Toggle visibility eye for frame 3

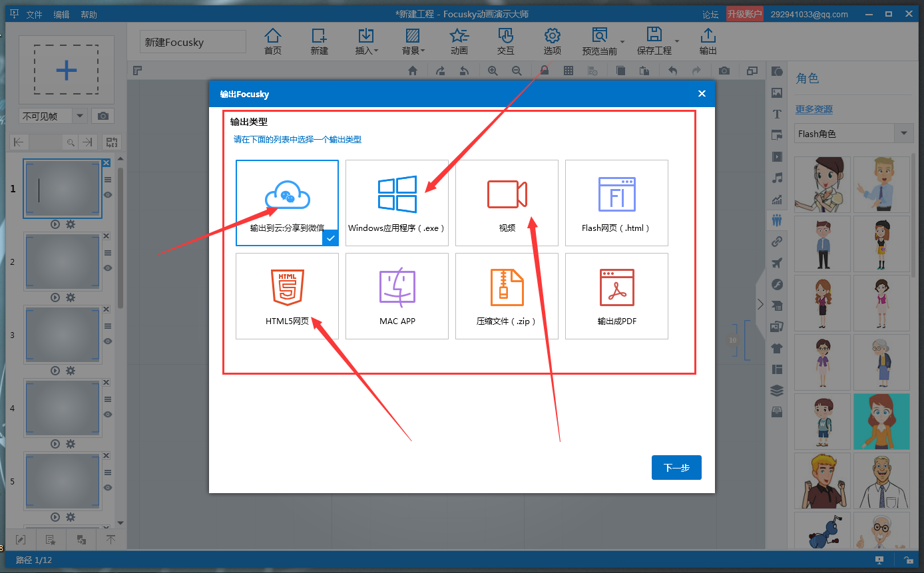108,341
